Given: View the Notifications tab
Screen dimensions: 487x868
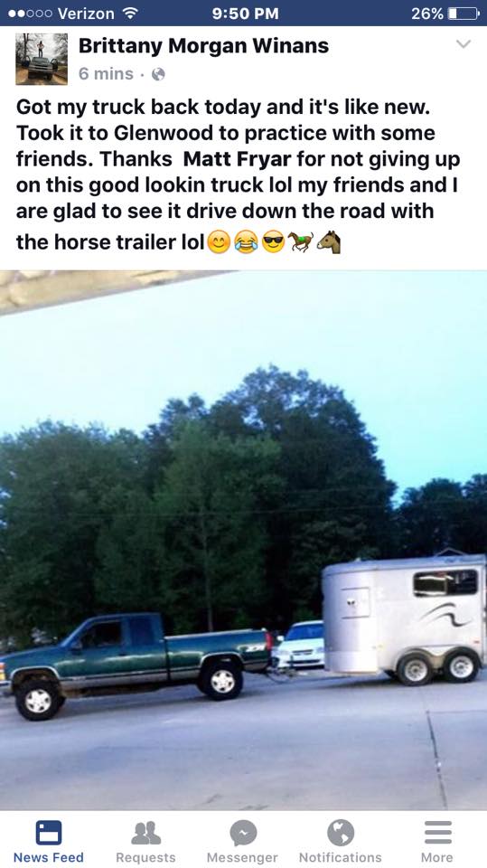Looking at the screenshot, I should (x=341, y=840).
